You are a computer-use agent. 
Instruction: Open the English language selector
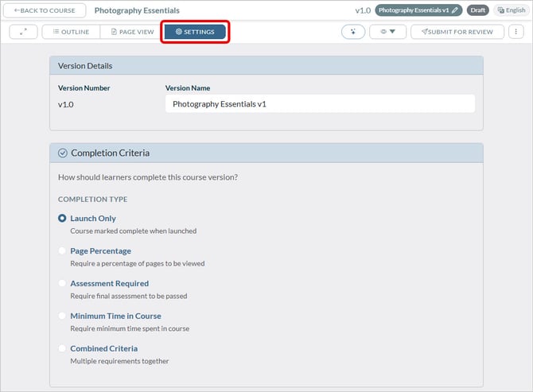point(512,10)
